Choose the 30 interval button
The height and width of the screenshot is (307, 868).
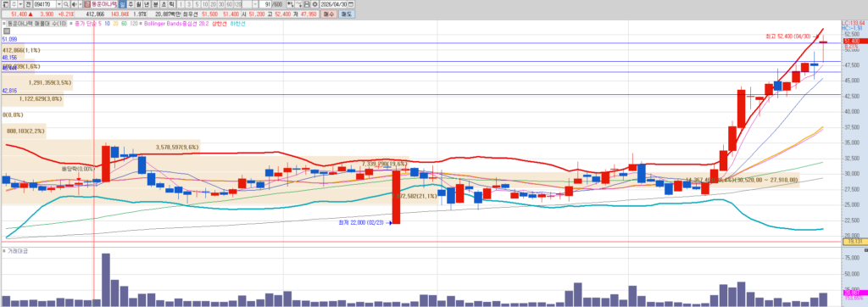(221, 4)
